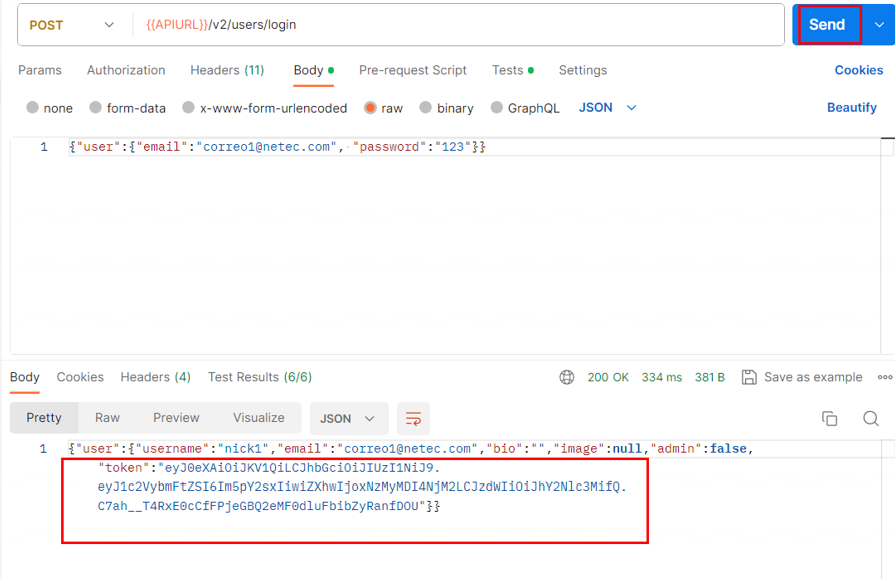The height and width of the screenshot is (579, 895).
Task: Click the copy response icon
Action: pos(829,418)
